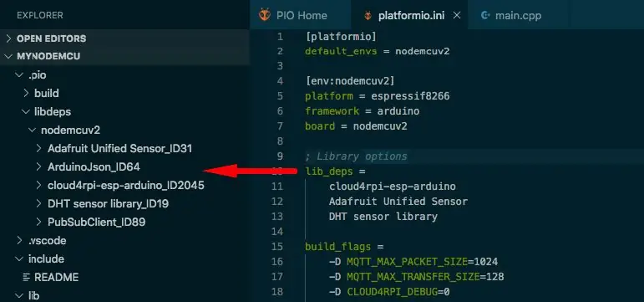The height and width of the screenshot is (302, 644).
Task: Click the platformio.ini tab file icon
Action: pos(368,16)
